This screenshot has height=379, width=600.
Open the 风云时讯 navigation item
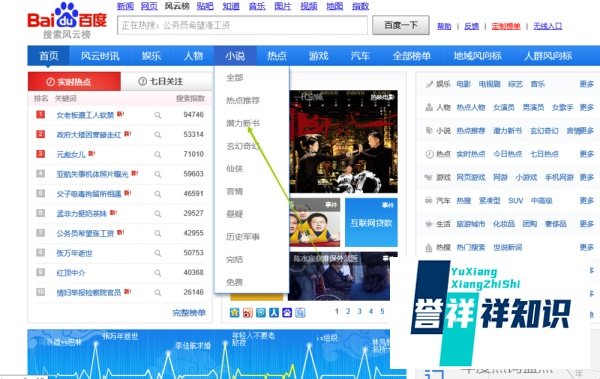tap(100, 56)
